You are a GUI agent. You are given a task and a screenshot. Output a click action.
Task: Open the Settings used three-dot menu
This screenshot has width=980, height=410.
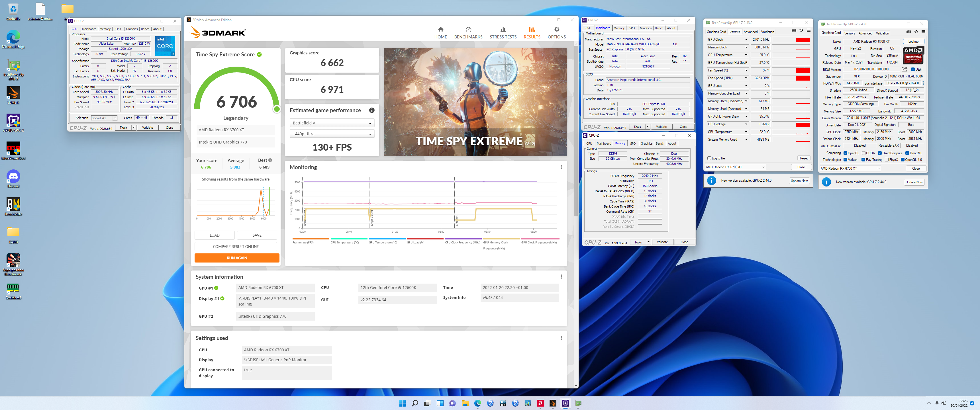(x=561, y=338)
